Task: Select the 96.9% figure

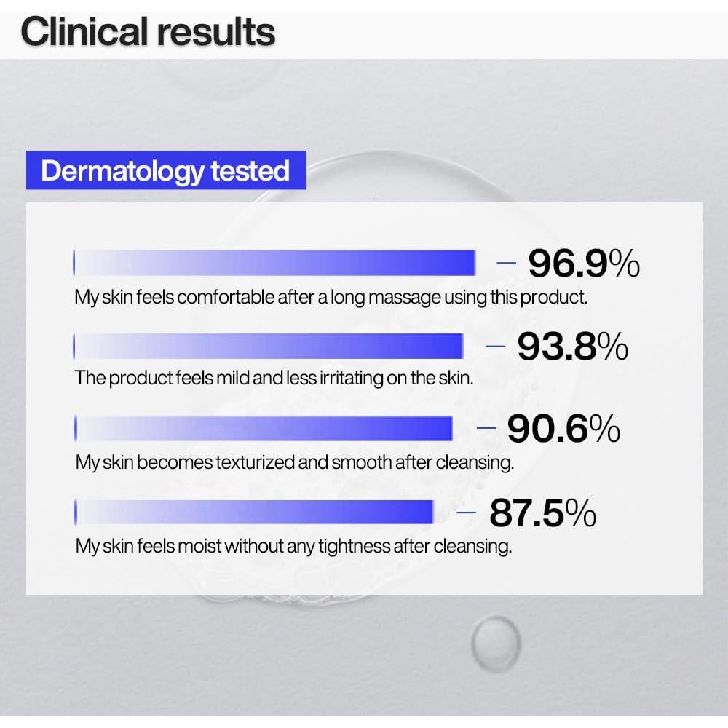Action: coord(583,264)
